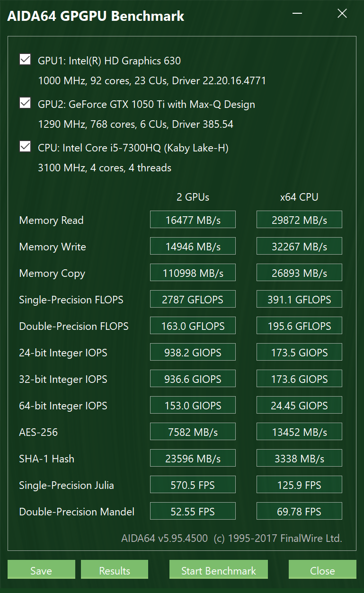This screenshot has width=364, height=593.
Task: Click GPU 24-bit Integer value 938.2 GIOPS
Action: click(193, 353)
